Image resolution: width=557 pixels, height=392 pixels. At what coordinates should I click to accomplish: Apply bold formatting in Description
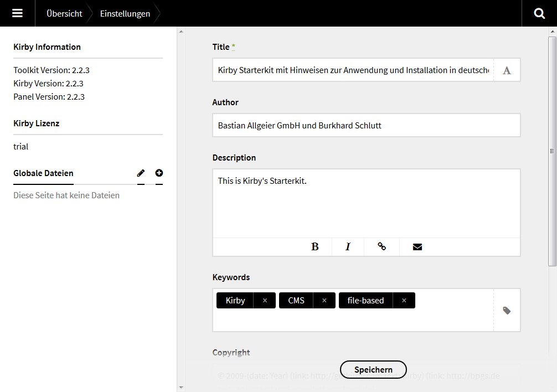314,247
